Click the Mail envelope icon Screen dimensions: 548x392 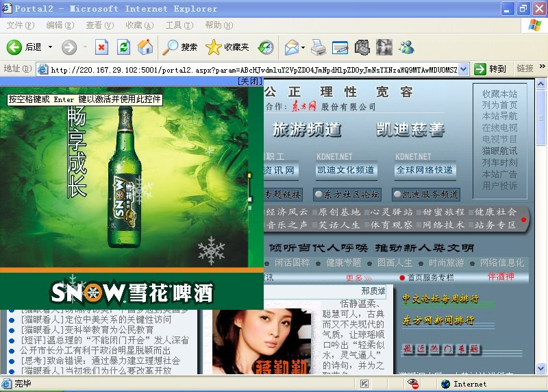292,47
